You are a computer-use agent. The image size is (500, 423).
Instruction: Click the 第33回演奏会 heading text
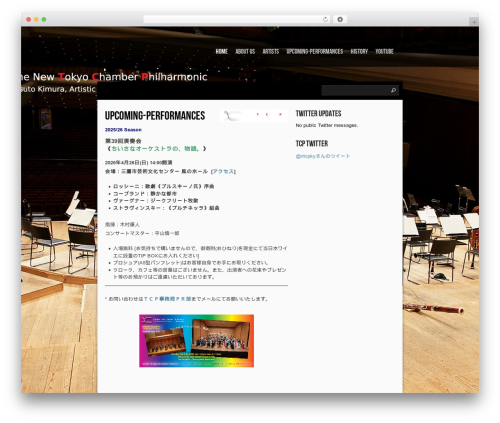(x=123, y=141)
